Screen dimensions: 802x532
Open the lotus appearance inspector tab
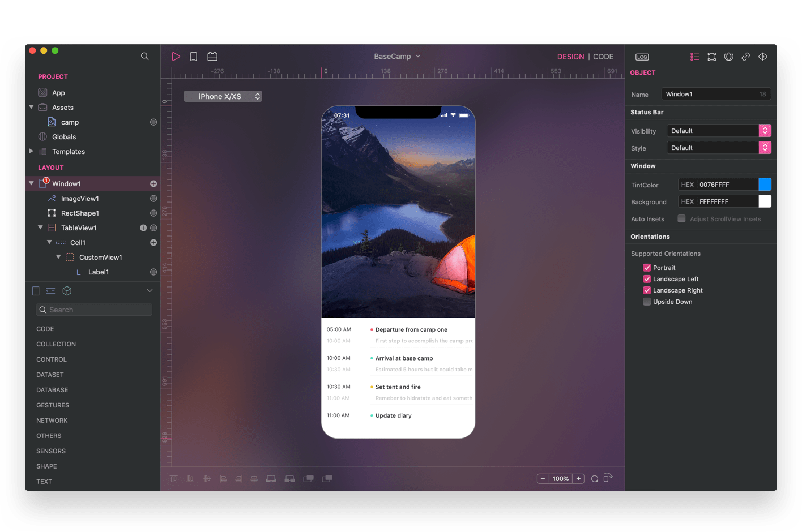tap(729, 57)
